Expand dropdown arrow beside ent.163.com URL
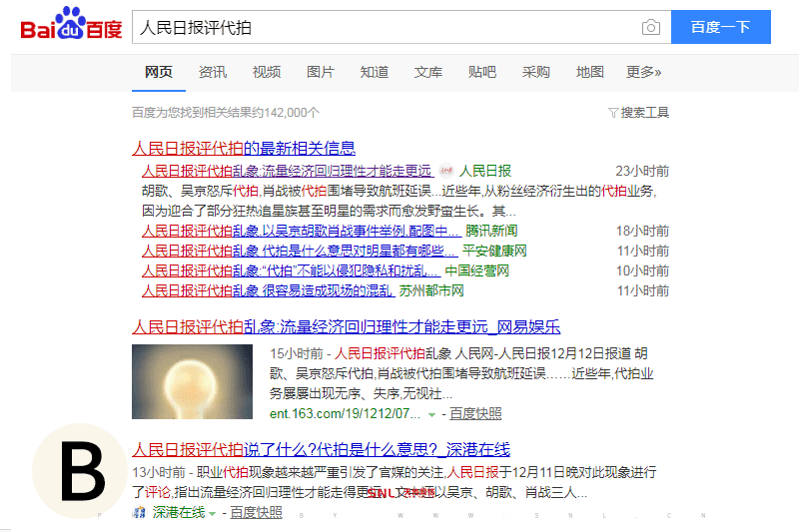799x532 pixels. (431, 415)
